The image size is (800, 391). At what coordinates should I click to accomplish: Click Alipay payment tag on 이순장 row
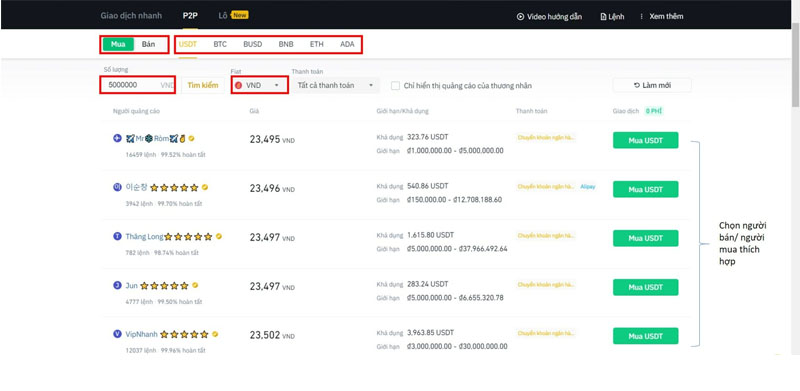(x=587, y=187)
